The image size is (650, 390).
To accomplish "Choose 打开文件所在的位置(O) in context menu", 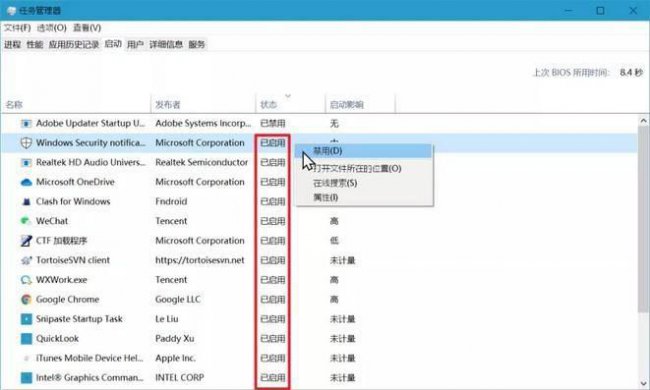I will coord(364,169).
